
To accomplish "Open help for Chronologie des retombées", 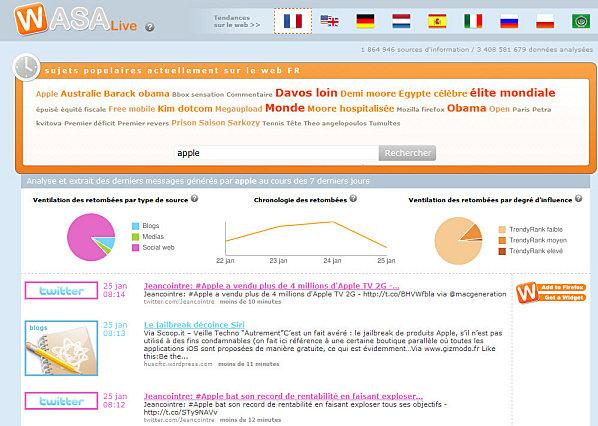I will pyautogui.click(x=353, y=198).
